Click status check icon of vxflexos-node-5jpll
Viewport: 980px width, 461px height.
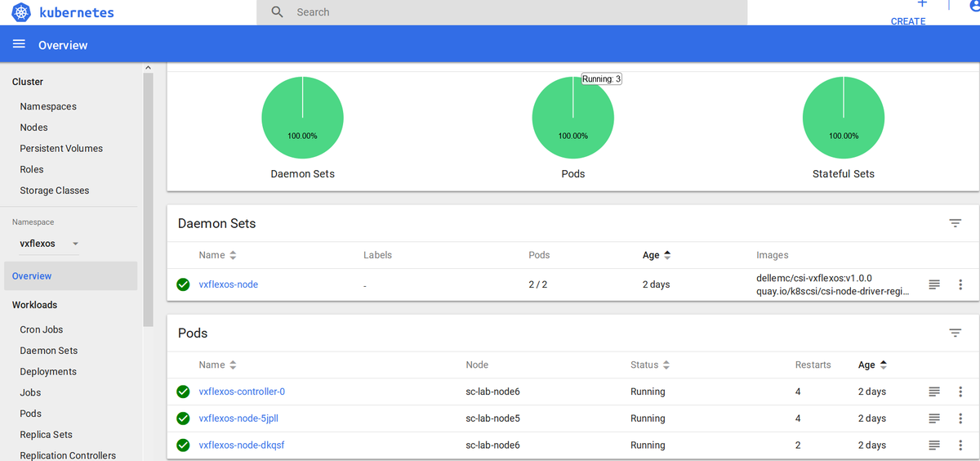[x=184, y=418]
